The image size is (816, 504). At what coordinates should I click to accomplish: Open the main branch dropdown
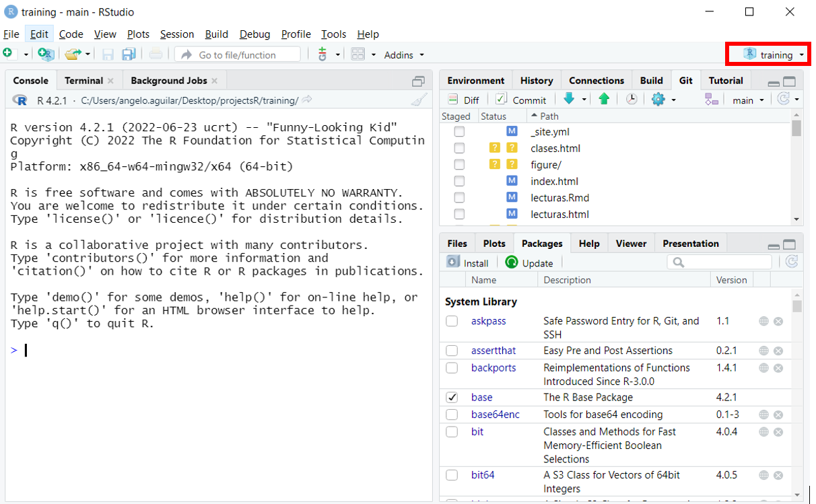tap(748, 100)
